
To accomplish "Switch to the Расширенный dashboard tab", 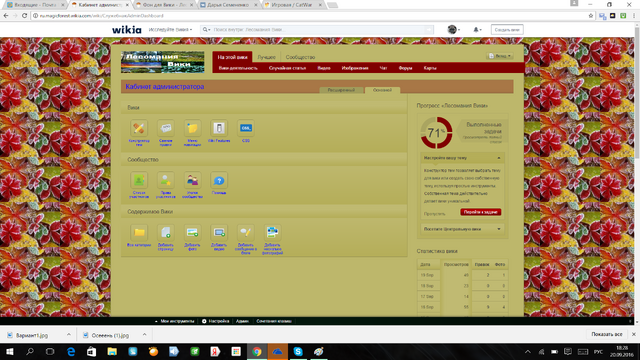I will click(x=341, y=90).
